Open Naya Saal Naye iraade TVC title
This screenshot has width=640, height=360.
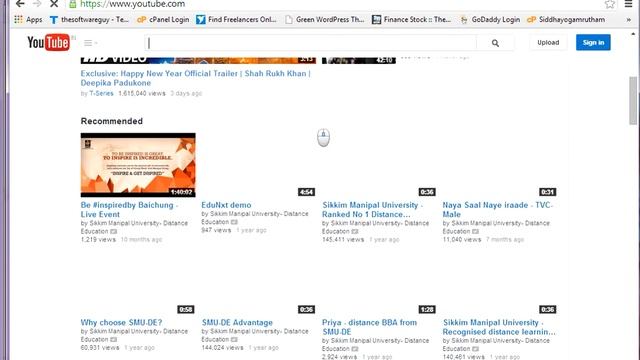498,209
